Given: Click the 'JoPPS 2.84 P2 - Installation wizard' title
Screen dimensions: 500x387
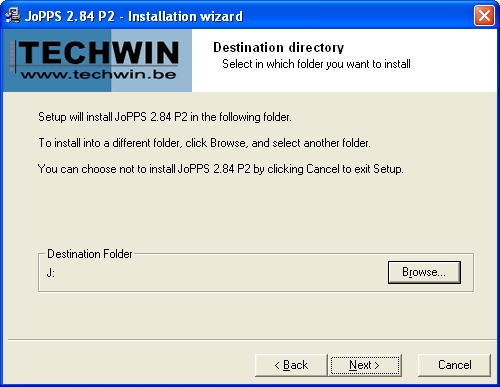Looking at the screenshot, I should click(x=134, y=16).
